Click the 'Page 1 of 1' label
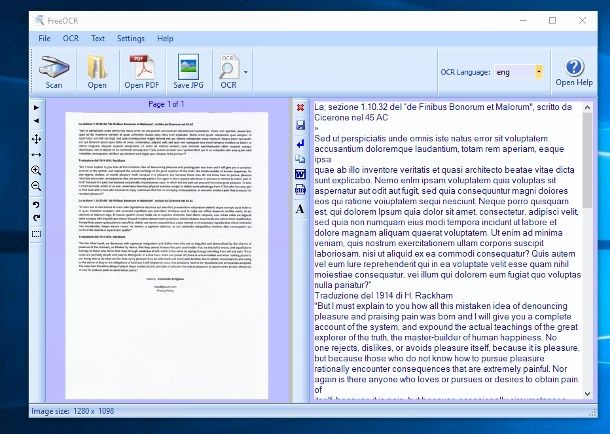 (x=166, y=104)
